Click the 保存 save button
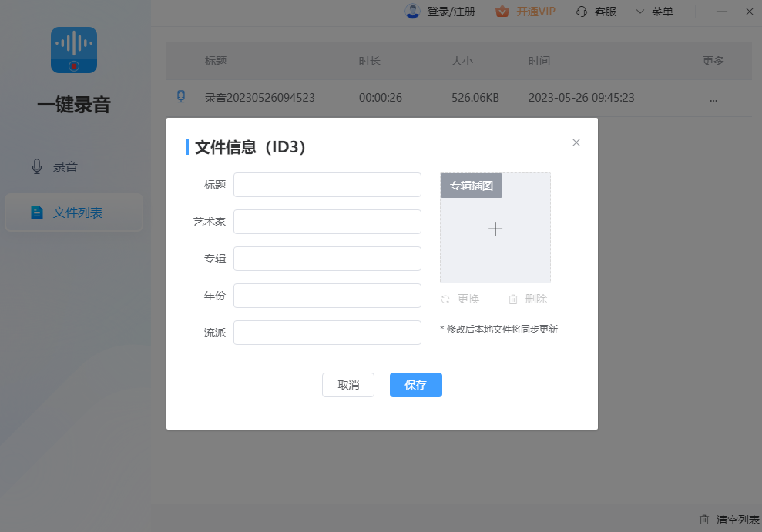Screen dimensions: 762x532 [416, 385]
